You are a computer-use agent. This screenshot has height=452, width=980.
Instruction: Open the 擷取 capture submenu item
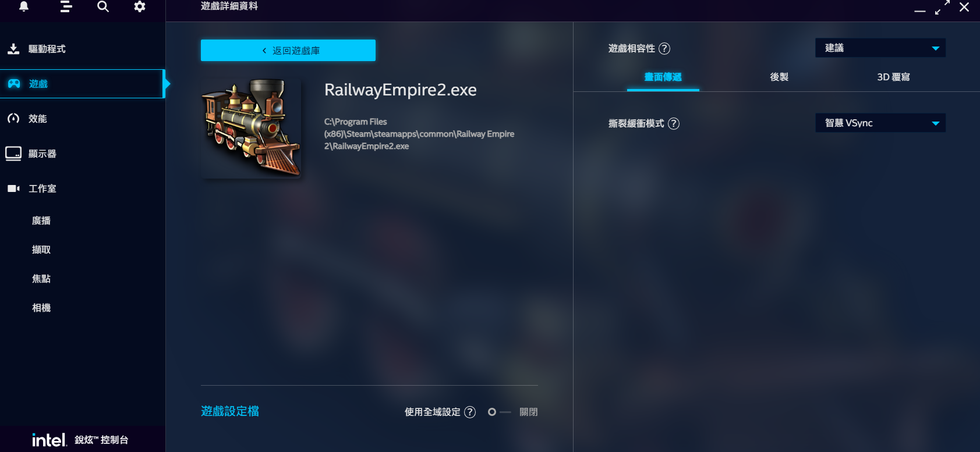[41, 250]
